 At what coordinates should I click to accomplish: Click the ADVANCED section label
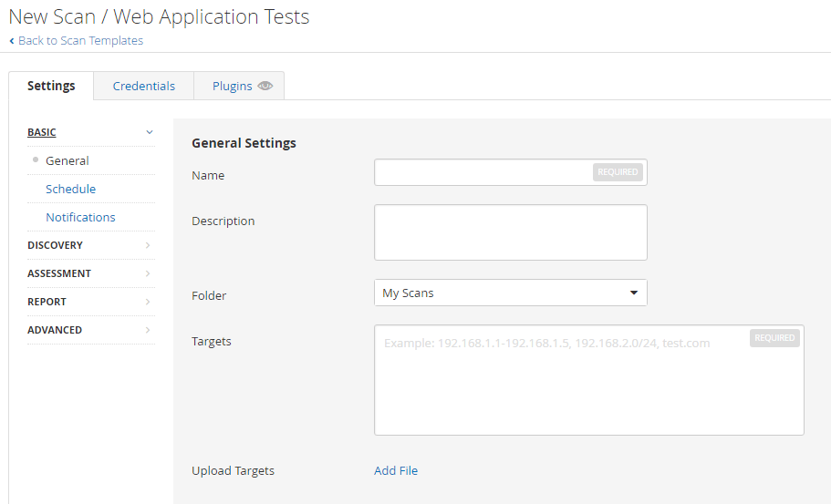pyautogui.click(x=55, y=330)
